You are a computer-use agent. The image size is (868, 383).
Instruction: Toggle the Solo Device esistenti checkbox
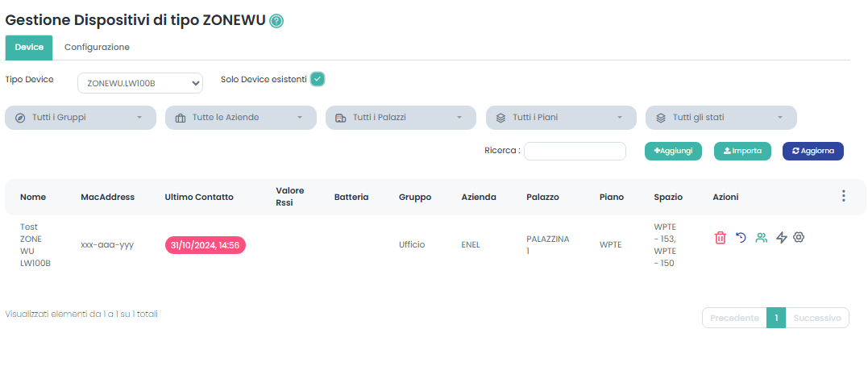pyautogui.click(x=318, y=79)
